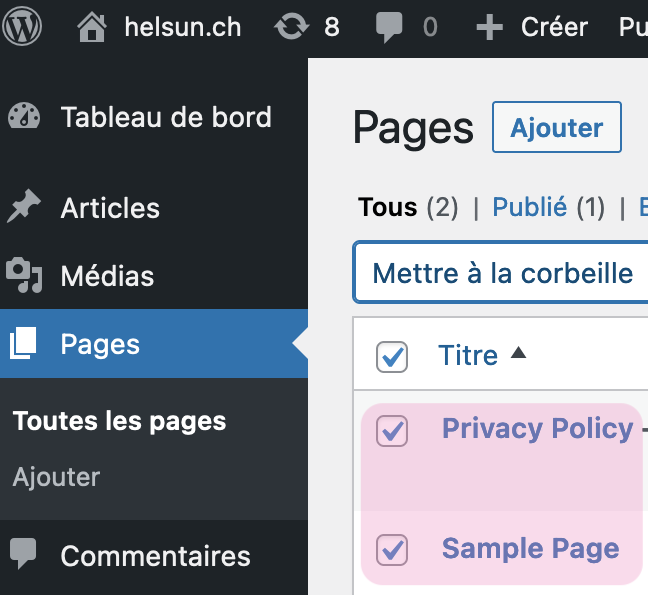The width and height of the screenshot is (648, 595).
Task: Click the plus icon beside Créer
Action: [x=489, y=27]
